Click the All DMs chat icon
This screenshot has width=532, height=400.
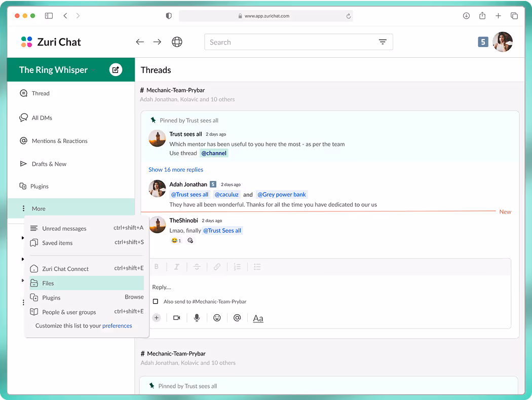(23, 118)
